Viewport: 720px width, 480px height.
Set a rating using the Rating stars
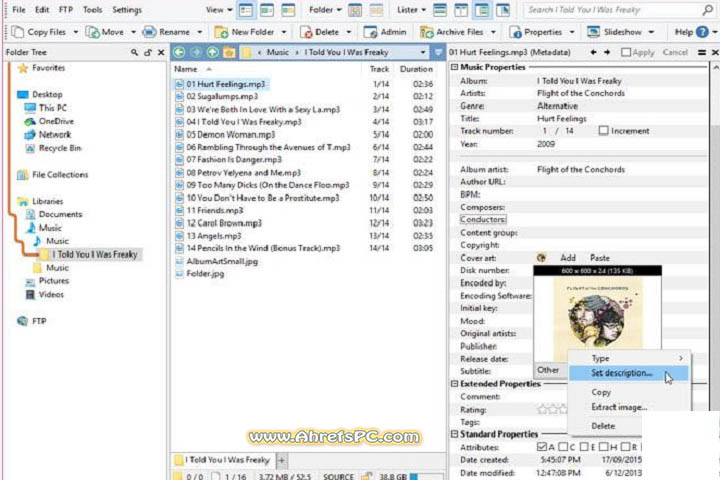552,409
